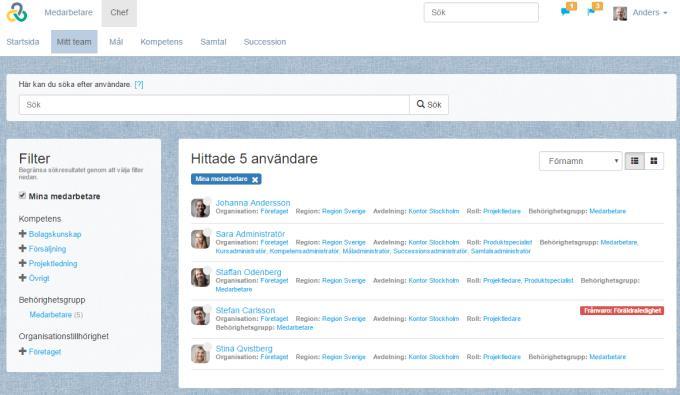Open Mitt team menu item
Image resolution: width=680 pixels, height=395 pixels.
(74, 42)
